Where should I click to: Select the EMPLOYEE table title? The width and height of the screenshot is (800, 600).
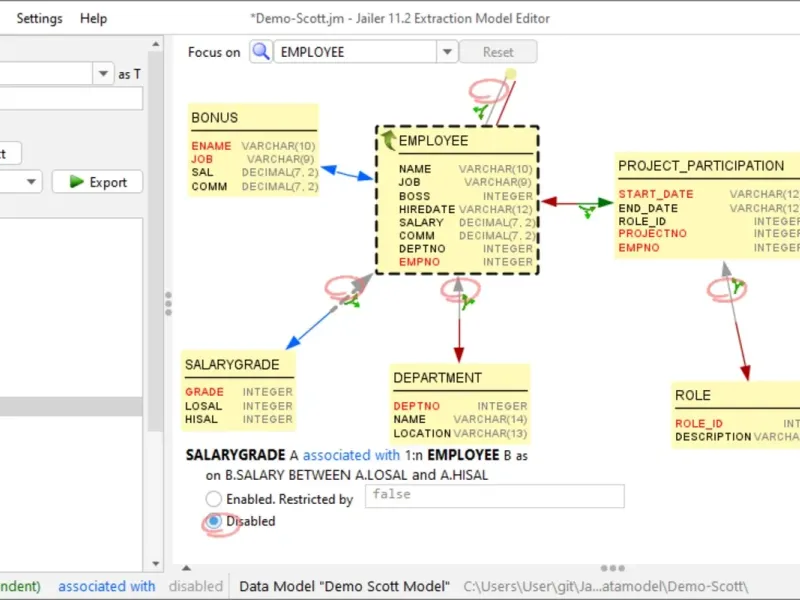[x=433, y=141]
